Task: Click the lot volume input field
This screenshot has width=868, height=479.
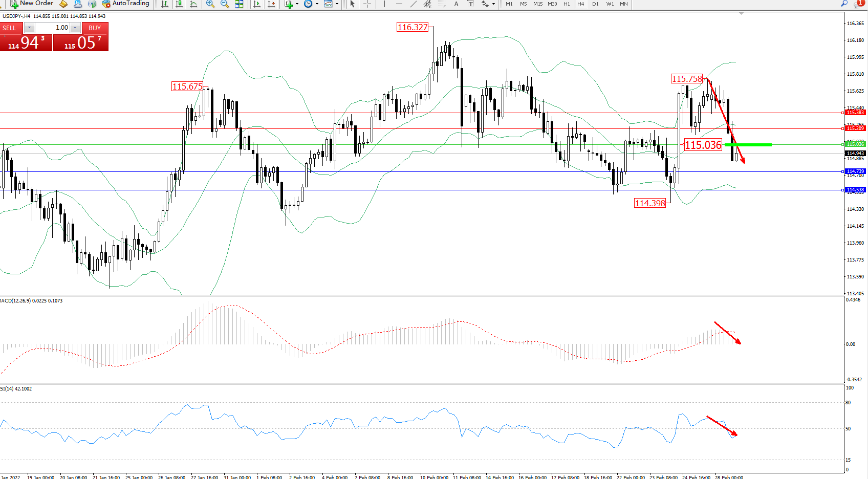Action: [53, 28]
